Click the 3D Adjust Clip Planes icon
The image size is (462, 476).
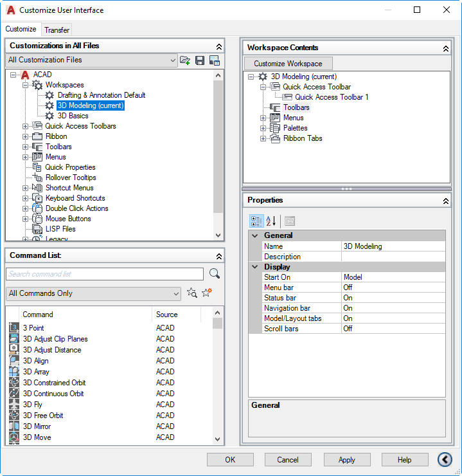14,338
